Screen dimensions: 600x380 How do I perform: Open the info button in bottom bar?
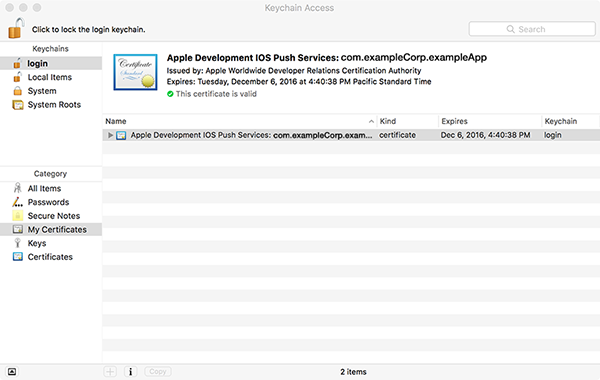pos(130,372)
